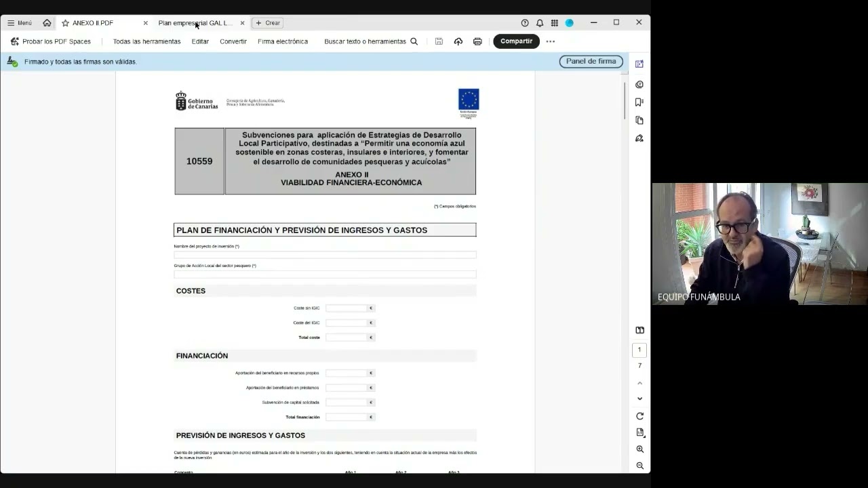
Task: Open the user profile avatar
Action: 570,23
